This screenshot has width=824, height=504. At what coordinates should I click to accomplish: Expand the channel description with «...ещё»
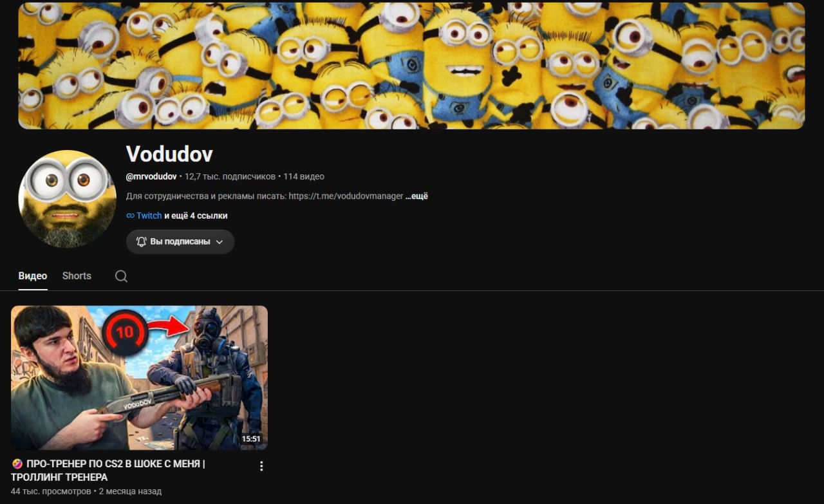[x=417, y=196]
